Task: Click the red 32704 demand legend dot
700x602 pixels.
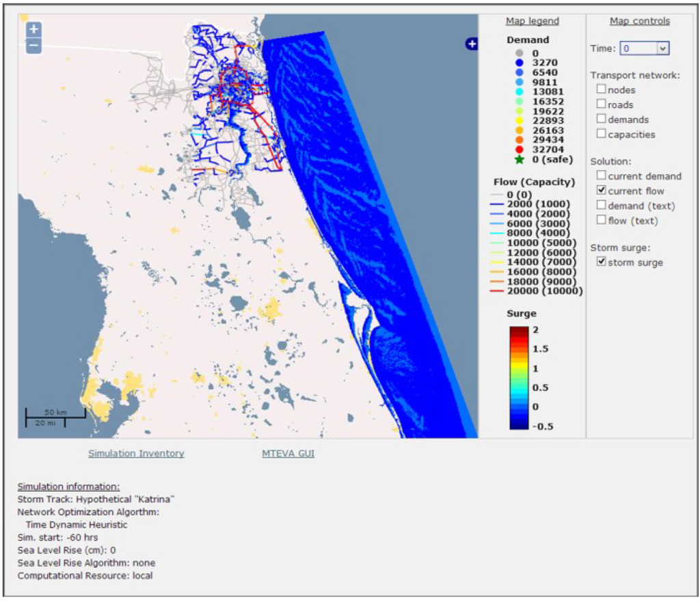Action: [x=519, y=150]
